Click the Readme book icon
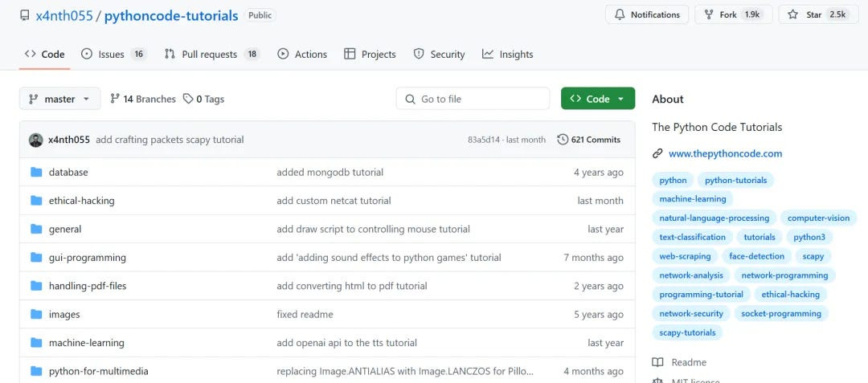Image resolution: width=868 pixels, height=383 pixels. pos(657,363)
